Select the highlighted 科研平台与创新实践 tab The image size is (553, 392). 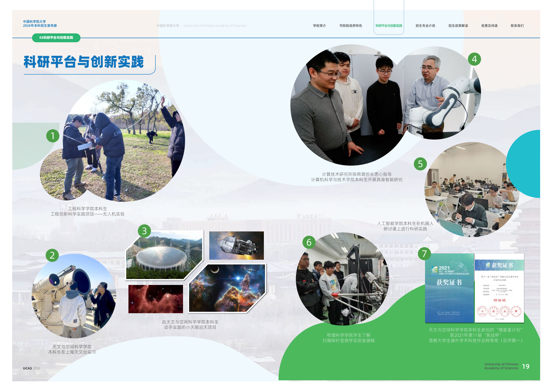[x=389, y=26]
